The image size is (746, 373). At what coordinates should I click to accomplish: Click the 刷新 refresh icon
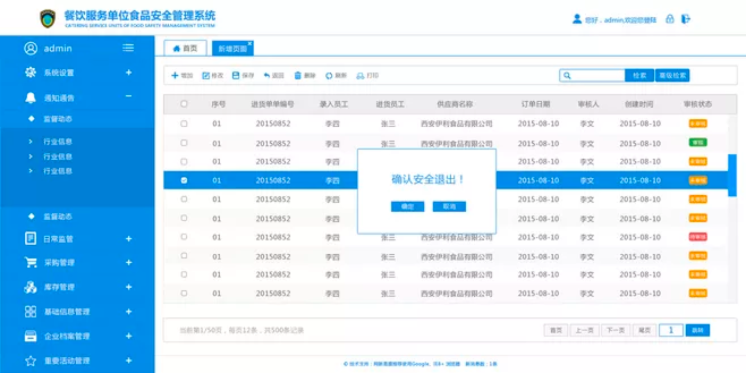click(329, 76)
